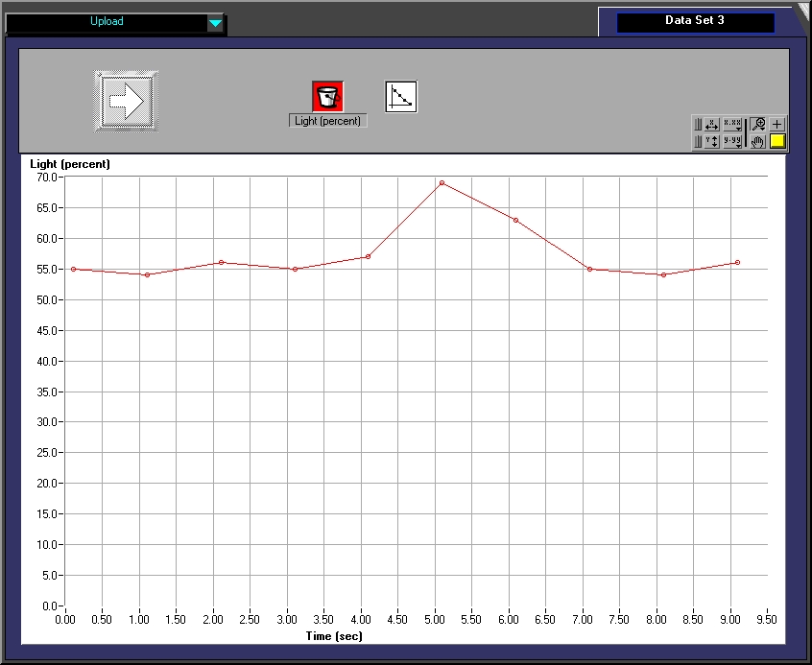Click the red bucket Light sensor icon
This screenshot has height=665, width=812.
pyautogui.click(x=327, y=96)
